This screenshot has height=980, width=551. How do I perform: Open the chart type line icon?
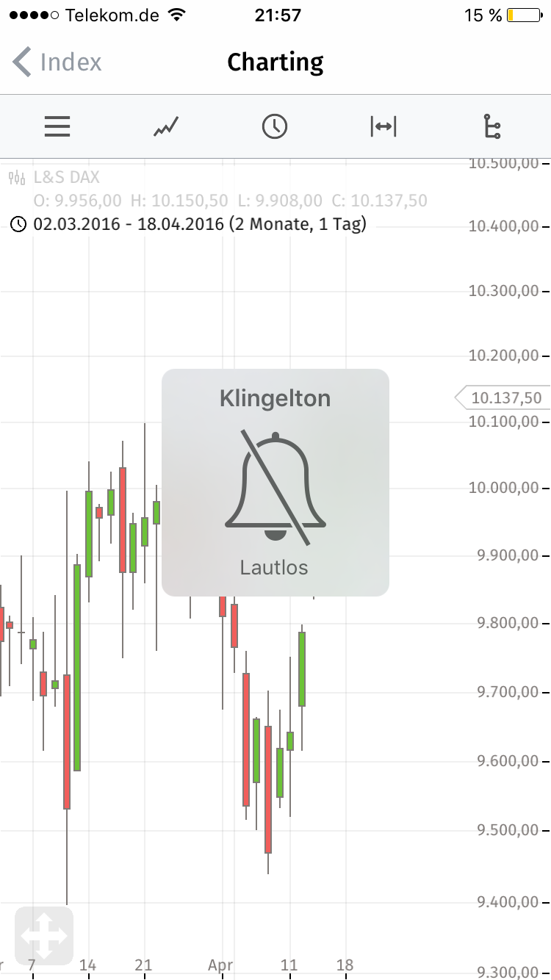coord(166,127)
